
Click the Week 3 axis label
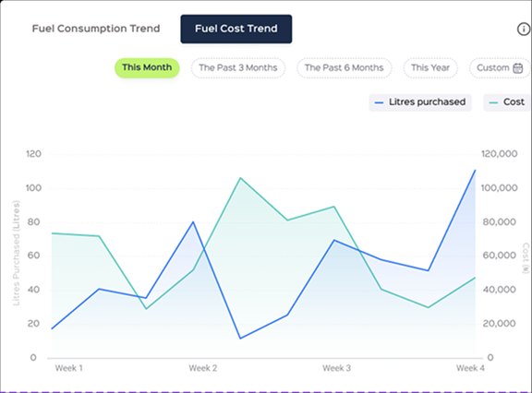336,368
